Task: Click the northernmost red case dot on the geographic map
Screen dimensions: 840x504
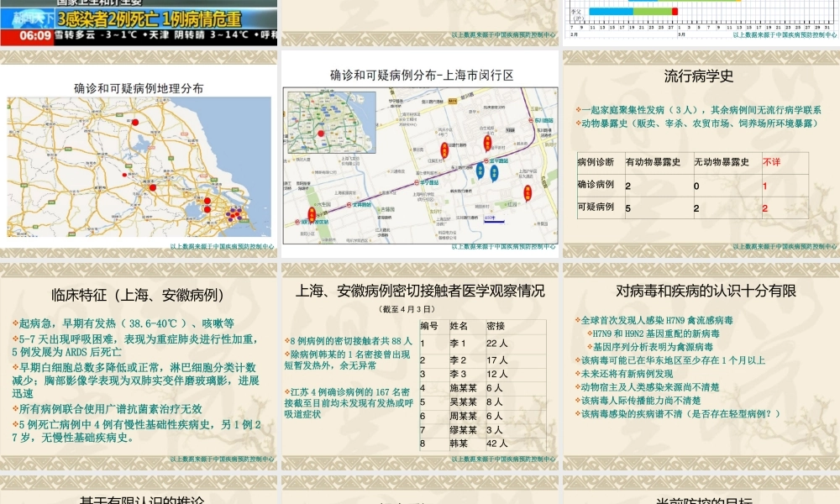Action: 135,122
